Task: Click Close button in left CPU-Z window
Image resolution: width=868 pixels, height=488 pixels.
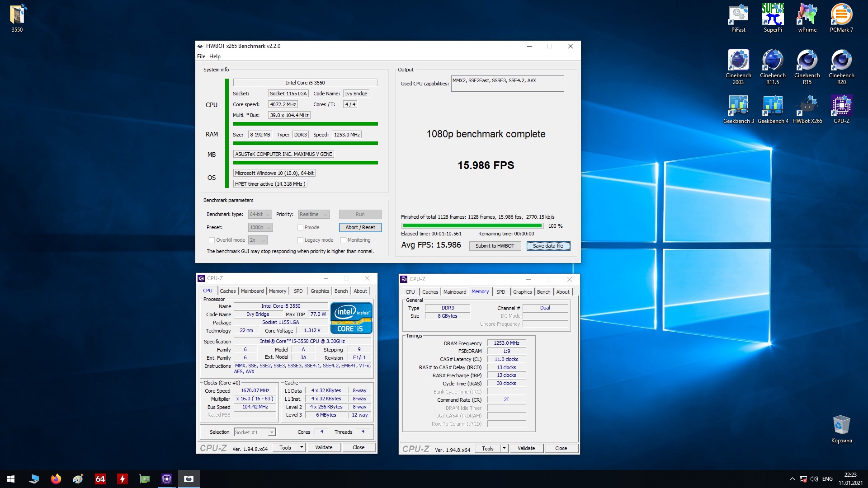Action: [x=359, y=447]
